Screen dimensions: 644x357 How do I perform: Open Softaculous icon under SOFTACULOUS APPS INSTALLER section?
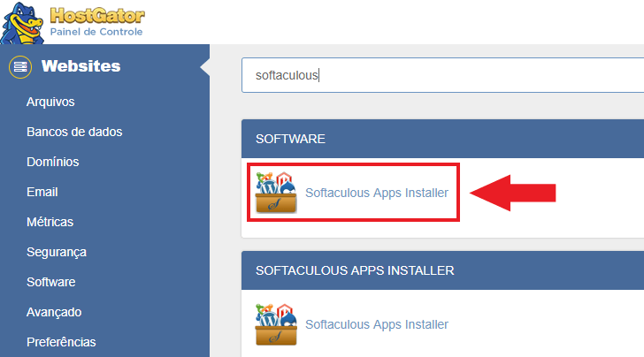tap(276, 324)
